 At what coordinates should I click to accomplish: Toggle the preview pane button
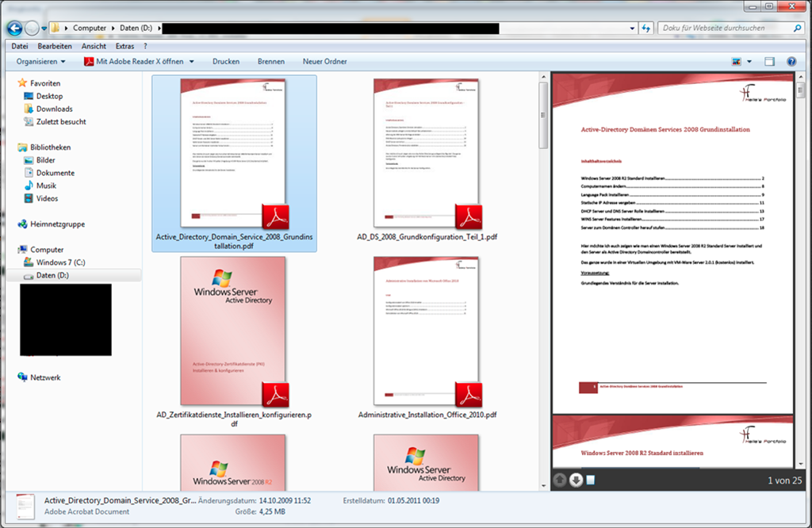pos(769,62)
